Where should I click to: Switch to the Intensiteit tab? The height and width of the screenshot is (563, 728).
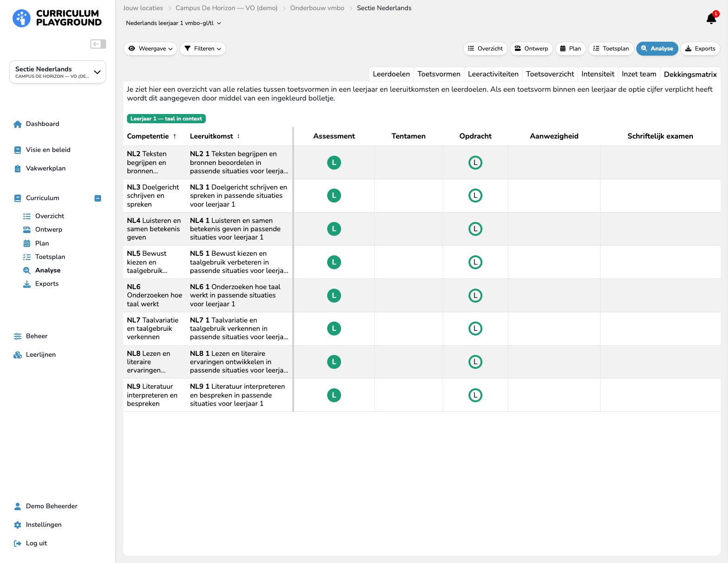(x=598, y=74)
